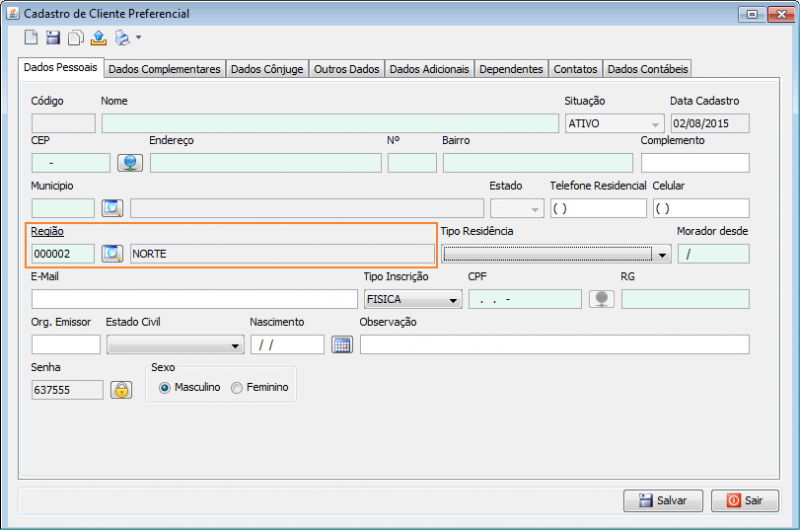Switch to the Dados Contábeis tab
Screen dimensions: 800x530
click(x=647, y=69)
